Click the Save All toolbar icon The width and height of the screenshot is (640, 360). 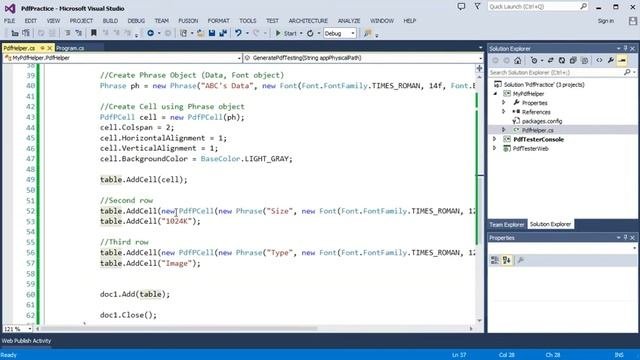223,33
